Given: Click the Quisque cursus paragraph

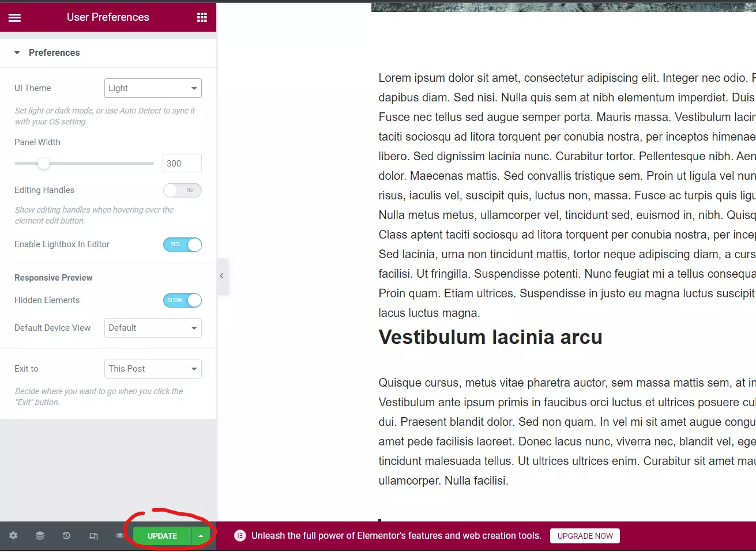Looking at the screenshot, I should click(567, 432).
